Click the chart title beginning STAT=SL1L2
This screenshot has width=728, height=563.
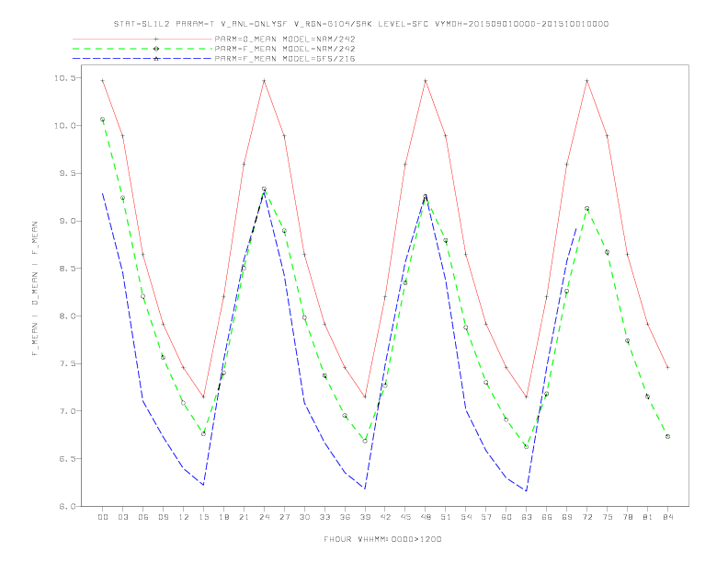coord(361,24)
